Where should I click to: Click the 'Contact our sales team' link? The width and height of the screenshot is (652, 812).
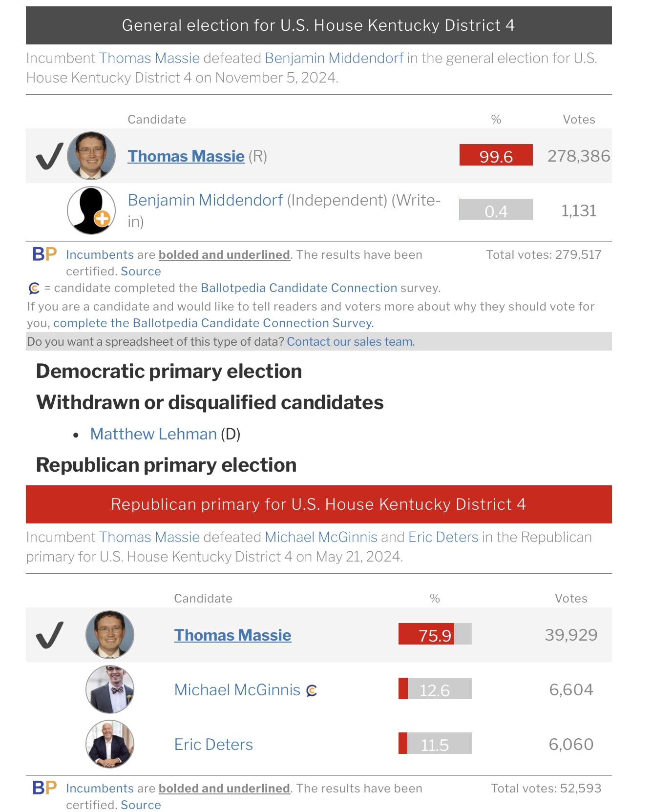click(x=351, y=342)
